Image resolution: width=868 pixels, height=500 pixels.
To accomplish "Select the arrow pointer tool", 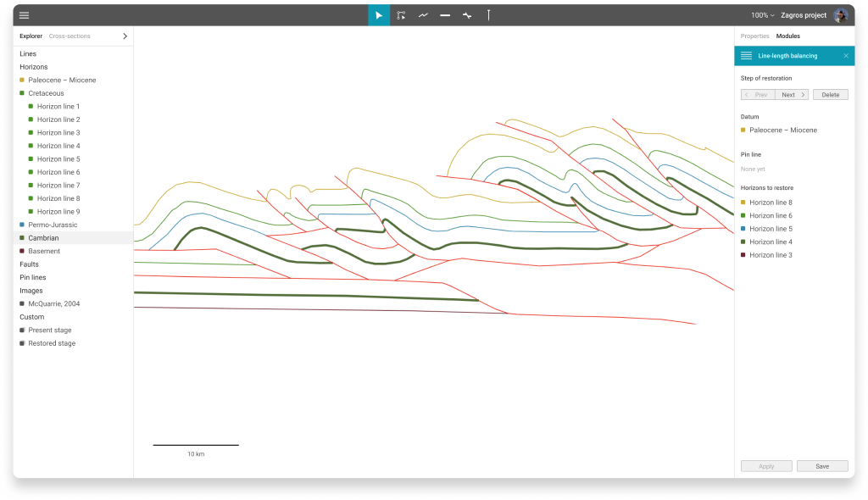I will (379, 15).
